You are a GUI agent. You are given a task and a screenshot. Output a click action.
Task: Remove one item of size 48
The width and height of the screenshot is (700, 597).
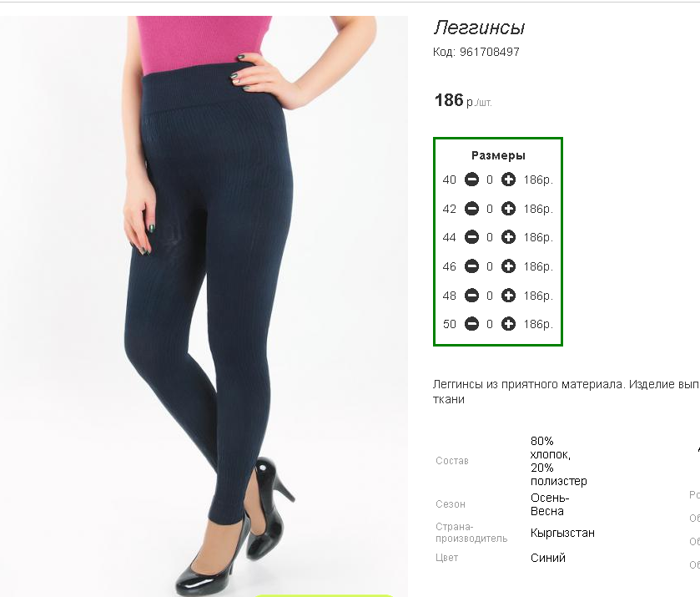(471, 296)
